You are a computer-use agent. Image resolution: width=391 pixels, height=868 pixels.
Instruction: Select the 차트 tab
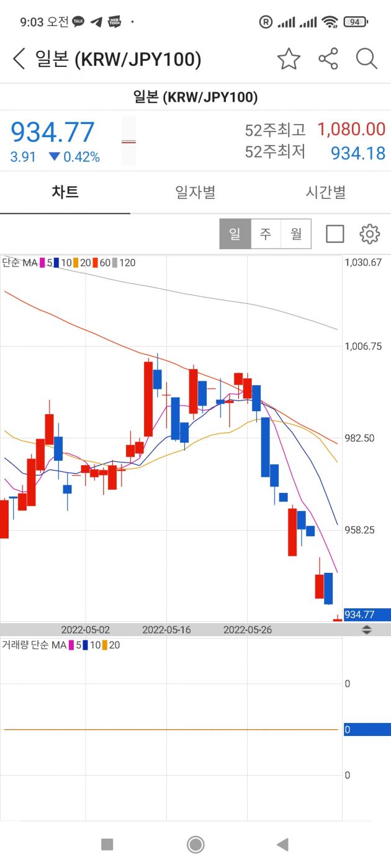pyautogui.click(x=65, y=192)
